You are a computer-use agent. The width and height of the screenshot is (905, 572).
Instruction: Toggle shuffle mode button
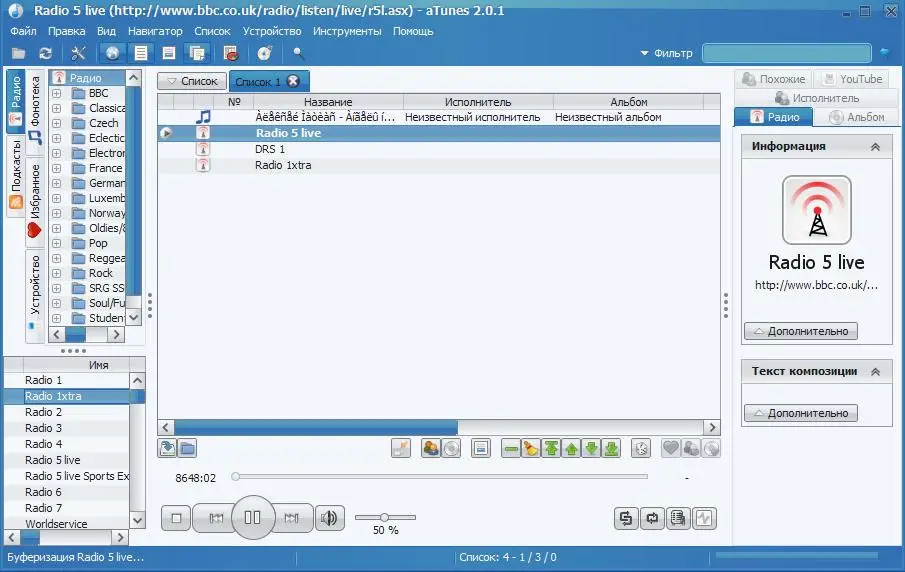pyautogui.click(x=626, y=518)
